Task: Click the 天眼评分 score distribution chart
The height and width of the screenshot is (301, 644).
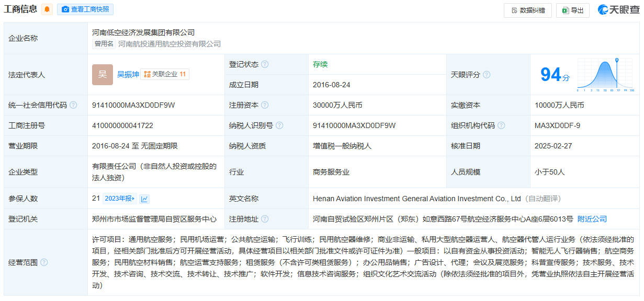Action: pyautogui.click(x=605, y=75)
